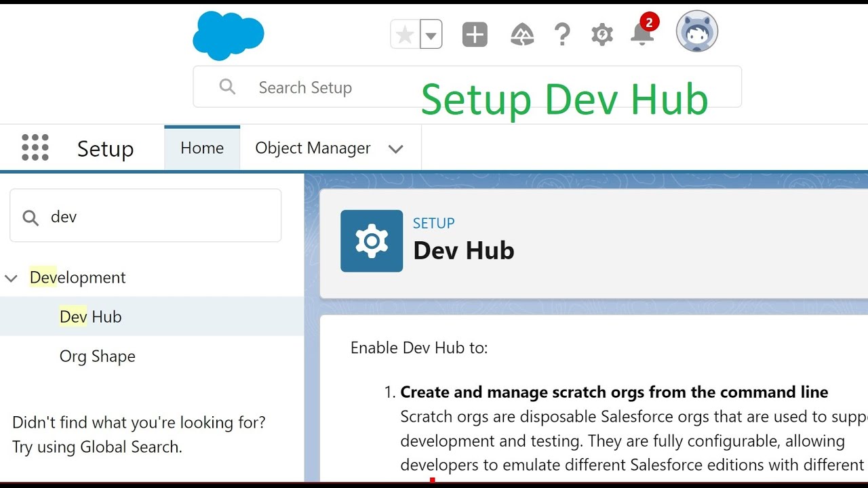This screenshot has height=488, width=868.
Task: Click the Search Setup field
Action: (x=467, y=87)
